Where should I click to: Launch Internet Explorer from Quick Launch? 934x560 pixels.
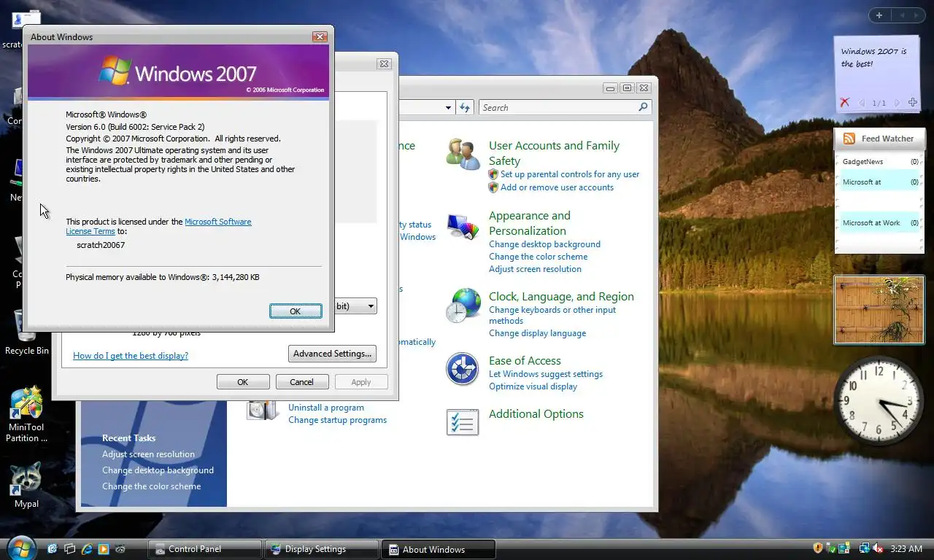click(87, 549)
